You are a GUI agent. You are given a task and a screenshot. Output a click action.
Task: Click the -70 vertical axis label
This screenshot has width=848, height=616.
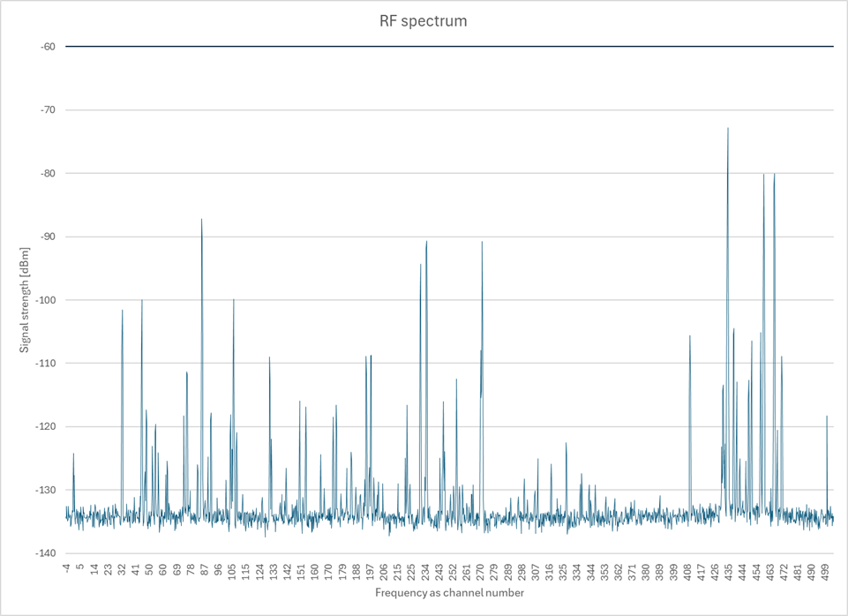point(49,109)
